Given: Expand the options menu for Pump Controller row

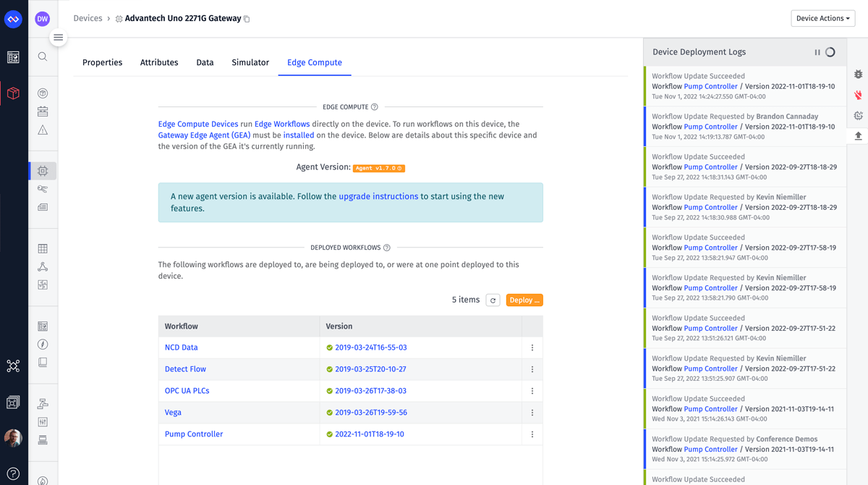Looking at the screenshot, I should click(532, 434).
